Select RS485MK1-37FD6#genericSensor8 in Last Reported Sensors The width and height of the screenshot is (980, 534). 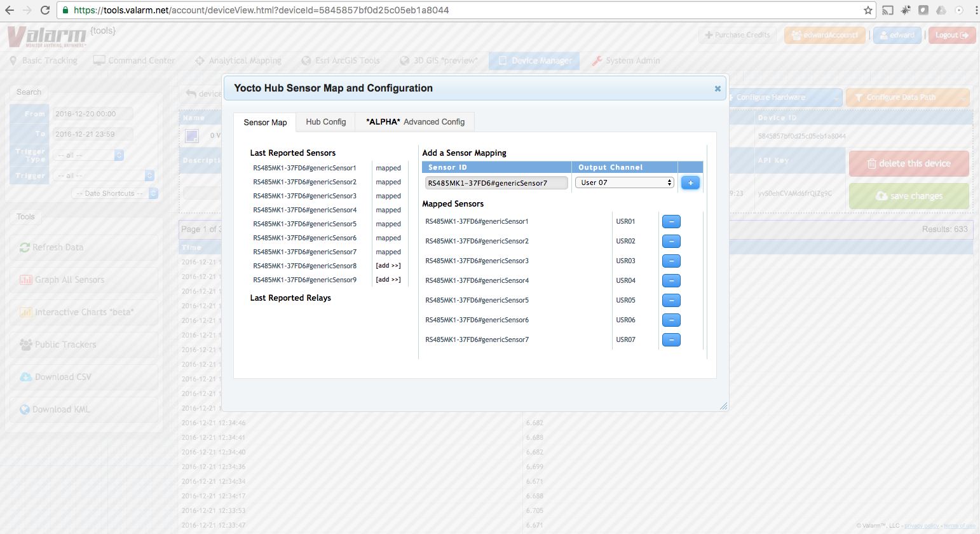point(305,266)
